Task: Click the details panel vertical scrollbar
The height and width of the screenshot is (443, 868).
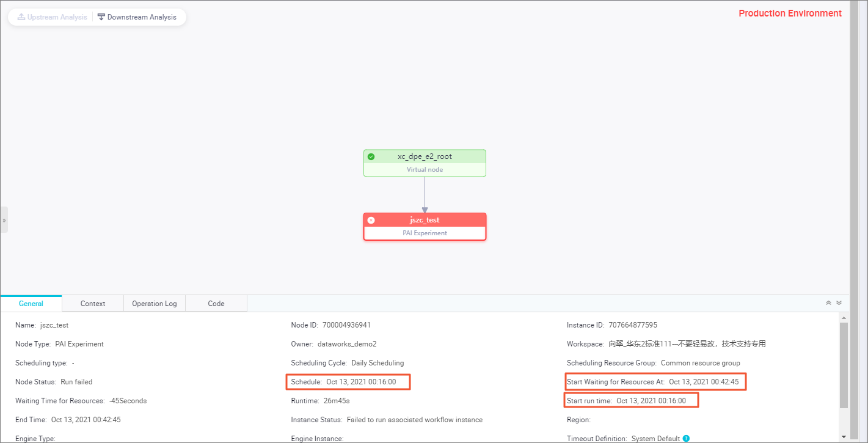Action: [x=844, y=365]
